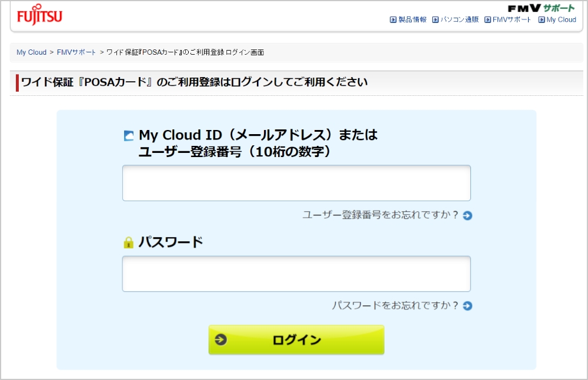Click the FMV サポート logo in header
The image size is (588, 380).
541,8
